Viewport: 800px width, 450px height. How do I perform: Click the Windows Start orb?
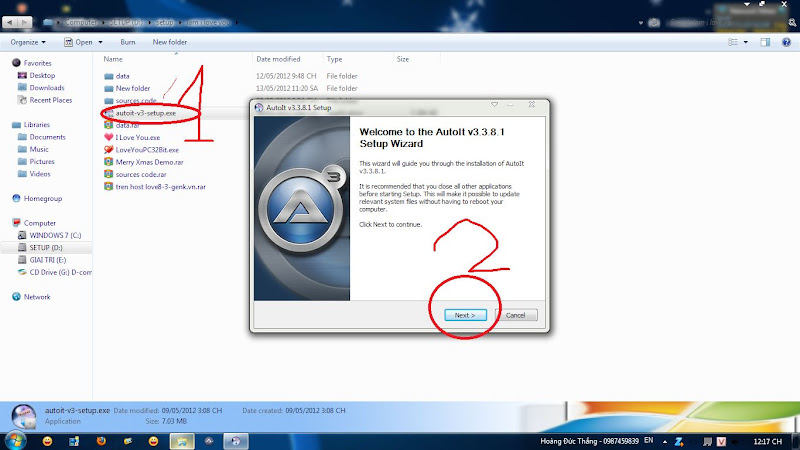[15, 440]
